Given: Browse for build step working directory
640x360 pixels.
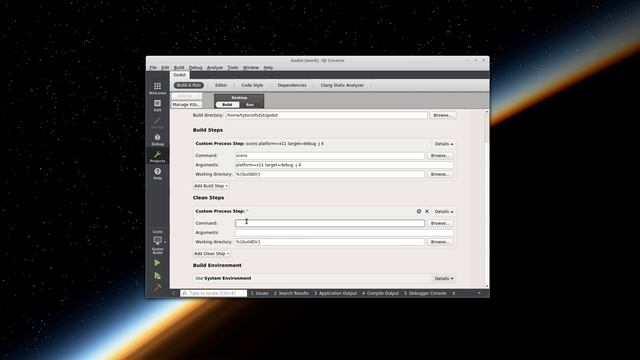Looking at the screenshot, I should tap(440, 174).
